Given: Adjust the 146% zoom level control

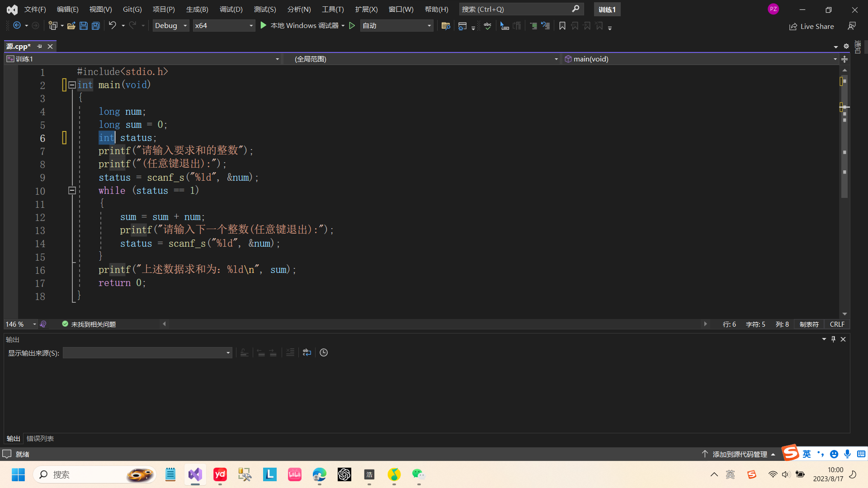Looking at the screenshot, I should click(18, 324).
